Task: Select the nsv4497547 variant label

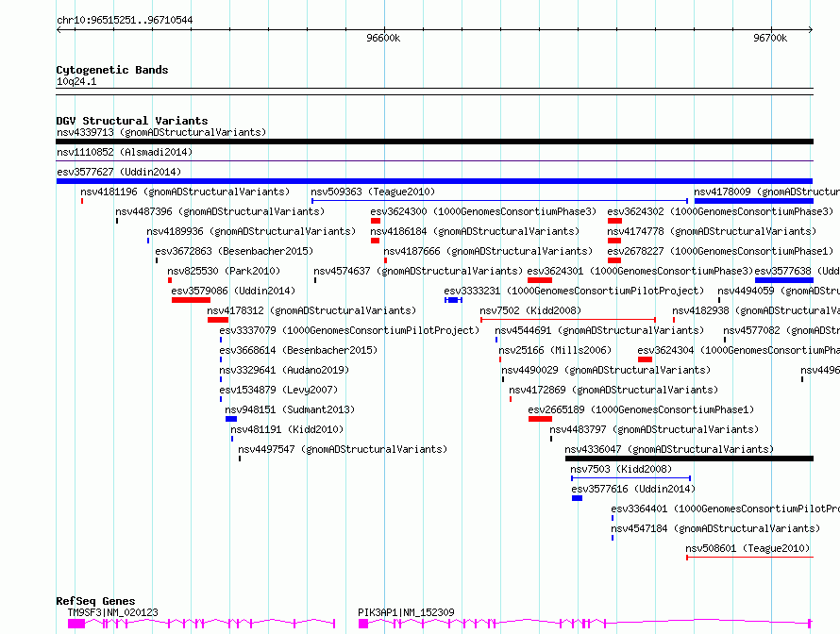Action: point(343,449)
